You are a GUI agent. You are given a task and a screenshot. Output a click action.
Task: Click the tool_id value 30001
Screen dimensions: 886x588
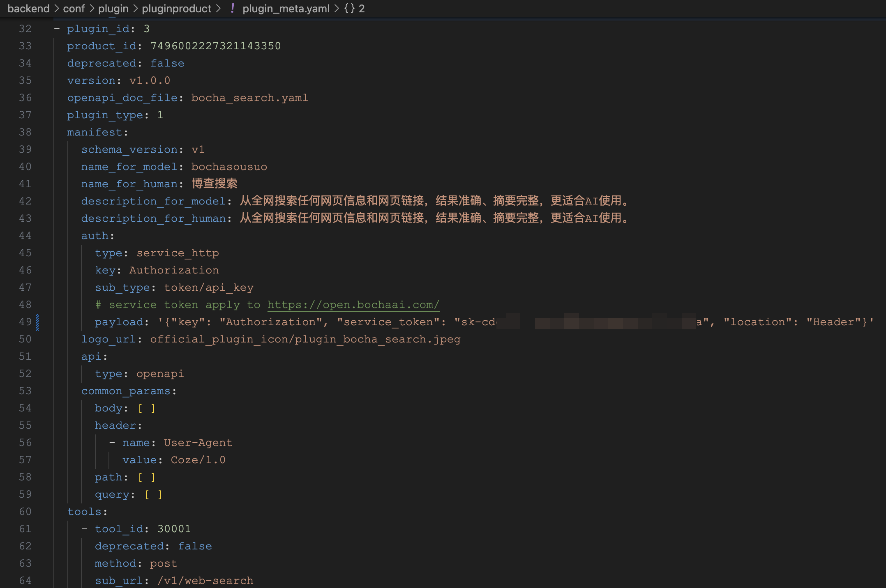(x=174, y=529)
